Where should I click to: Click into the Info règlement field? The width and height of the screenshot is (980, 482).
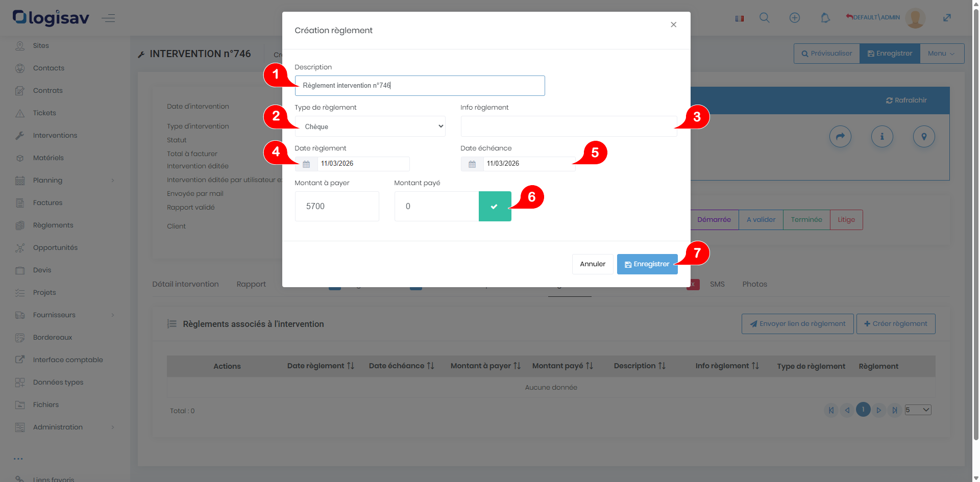[x=568, y=126]
